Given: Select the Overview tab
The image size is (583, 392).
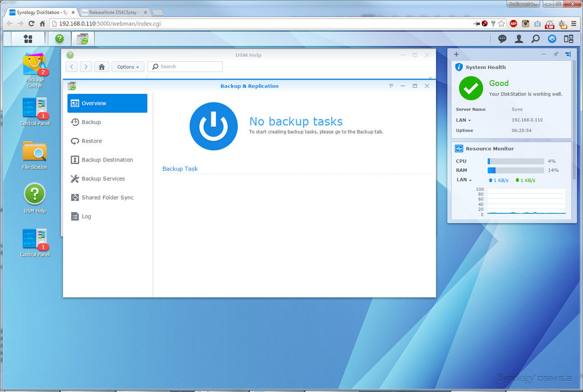Looking at the screenshot, I should [x=107, y=104].
